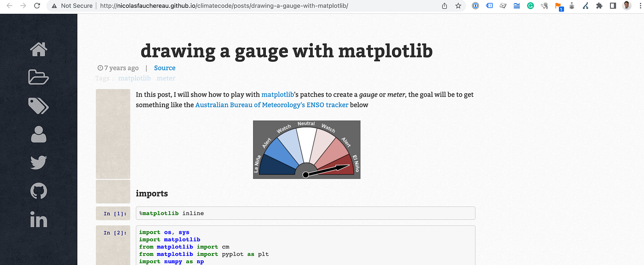Viewport: 644px width, 265px height.
Task: Select the tags icon in the sidebar
Action: pos(39,106)
